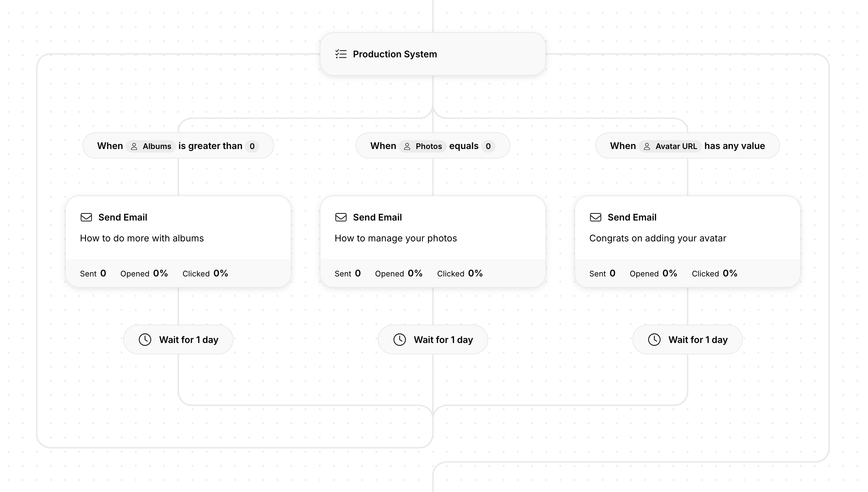This screenshot has height=492, width=868.
Task: Click the envelope icon on "How to do more with albums"
Action: pos(86,217)
